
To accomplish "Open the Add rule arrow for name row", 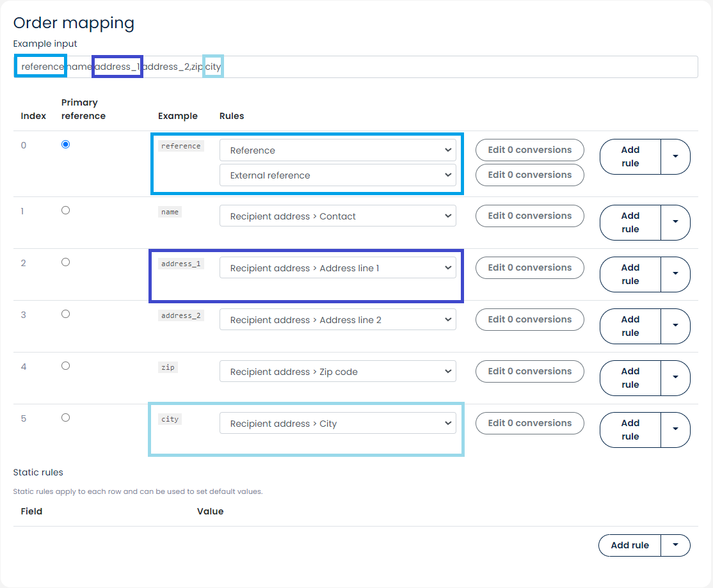I will click(675, 223).
